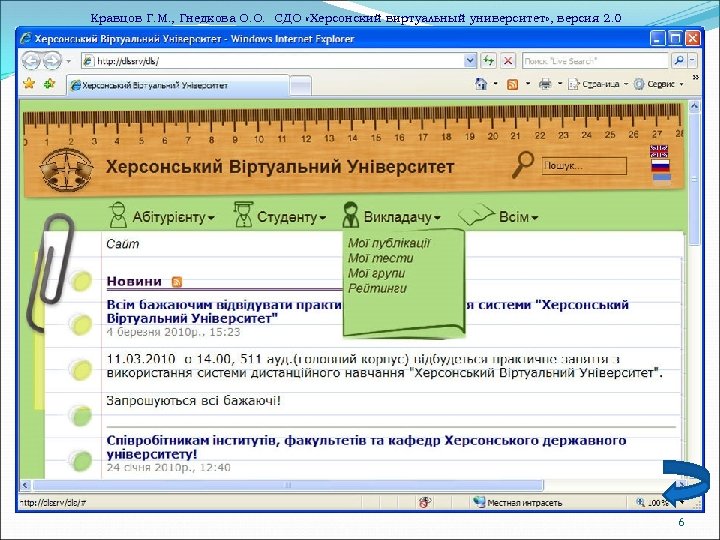Click the popup blocker status bar icon
720x540 pixels.
click(x=425, y=502)
